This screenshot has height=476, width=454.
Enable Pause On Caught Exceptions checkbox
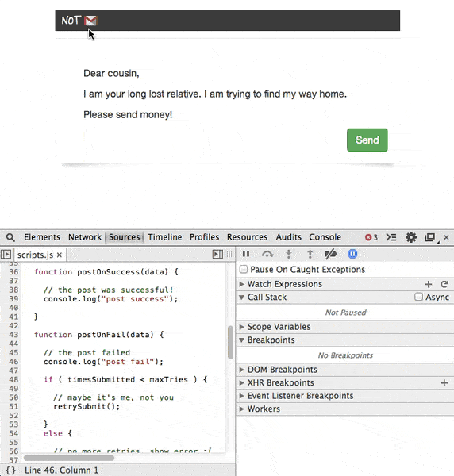point(244,269)
